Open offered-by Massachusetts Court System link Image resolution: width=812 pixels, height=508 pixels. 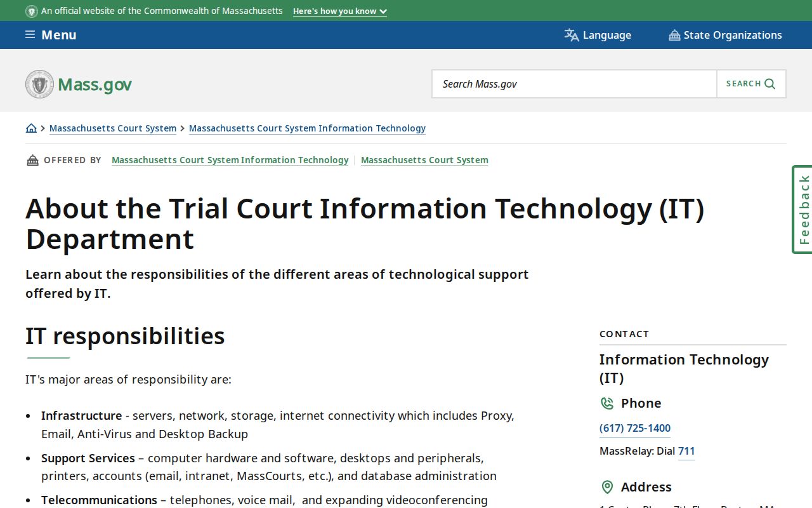(424, 160)
